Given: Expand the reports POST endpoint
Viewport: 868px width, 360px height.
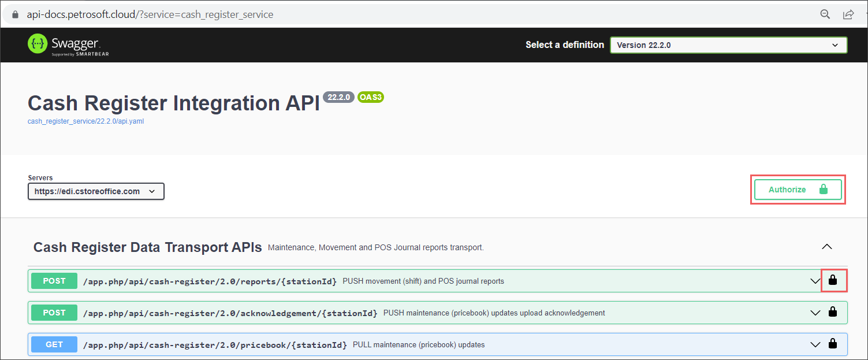Looking at the screenshot, I should tap(815, 281).
